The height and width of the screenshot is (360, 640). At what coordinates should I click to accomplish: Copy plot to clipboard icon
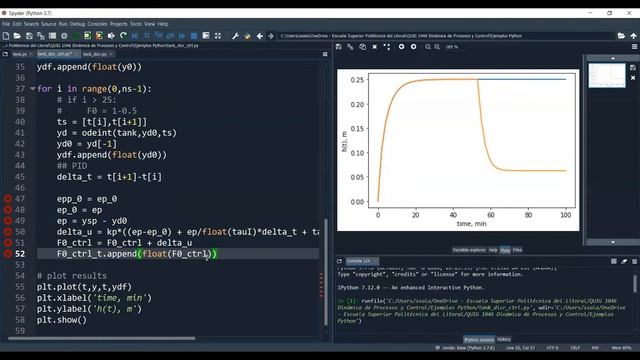click(x=362, y=47)
